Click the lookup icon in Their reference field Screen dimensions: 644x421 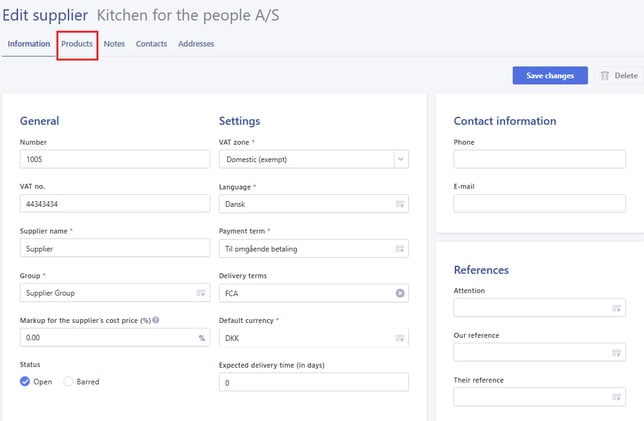[617, 398]
